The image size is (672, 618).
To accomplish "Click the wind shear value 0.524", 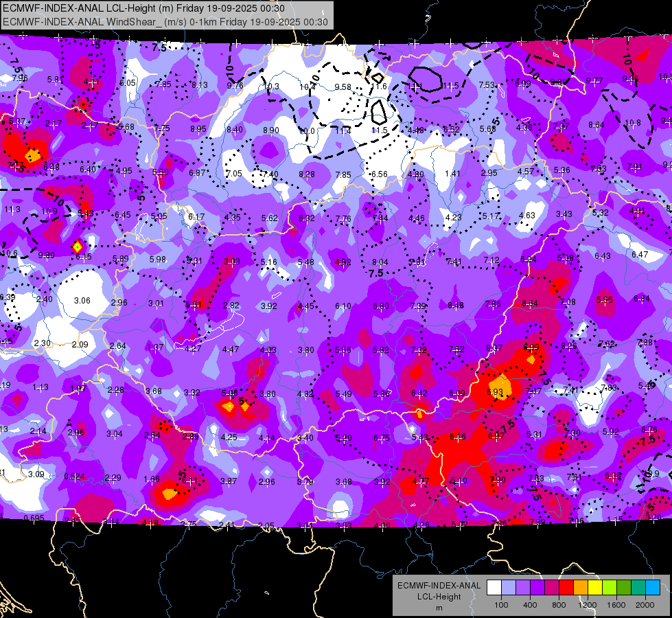I will (75, 477).
